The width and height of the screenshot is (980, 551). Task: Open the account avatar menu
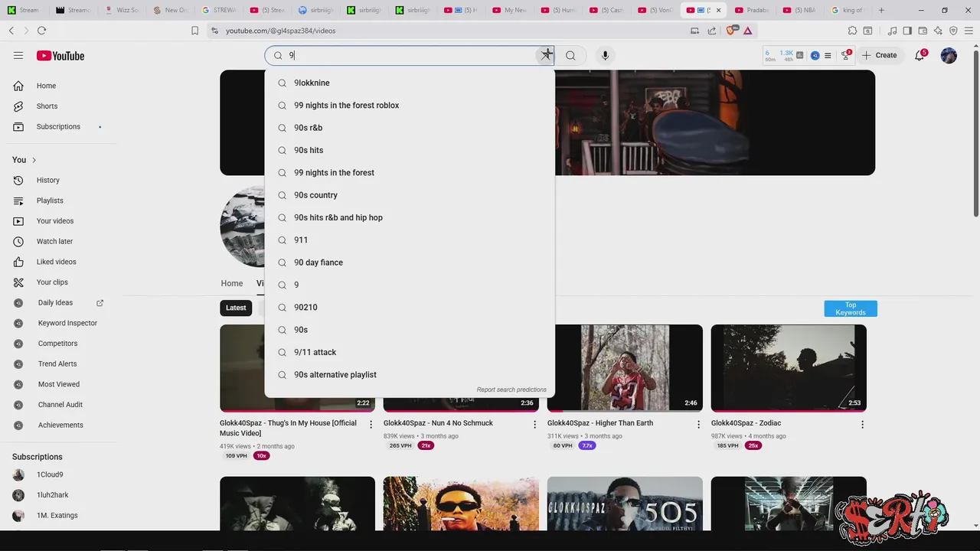click(x=949, y=55)
